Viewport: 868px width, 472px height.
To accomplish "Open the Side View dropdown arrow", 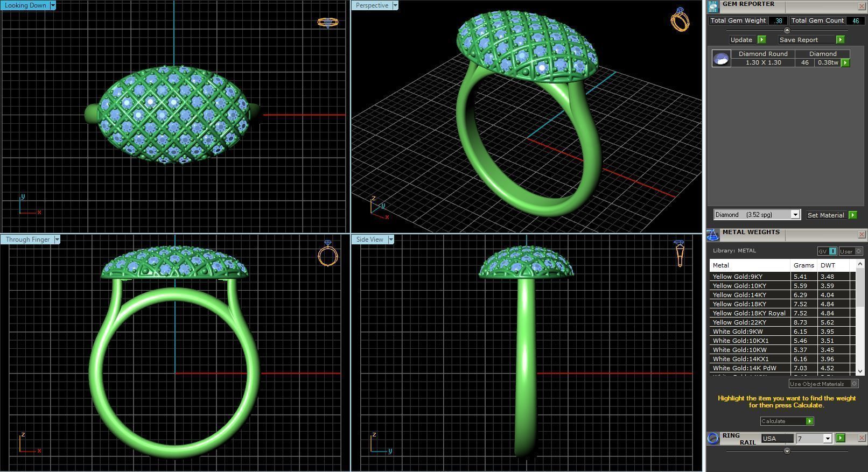I will click(x=391, y=239).
